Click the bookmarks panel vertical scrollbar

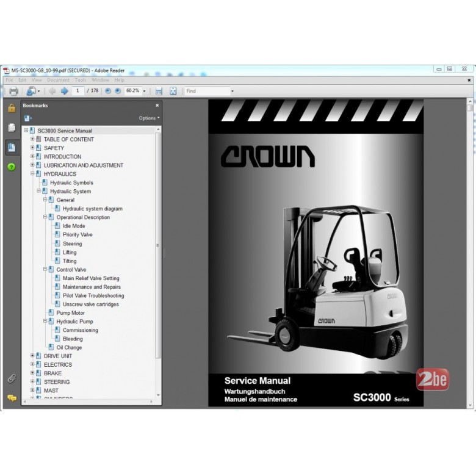click(x=158, y=245)
